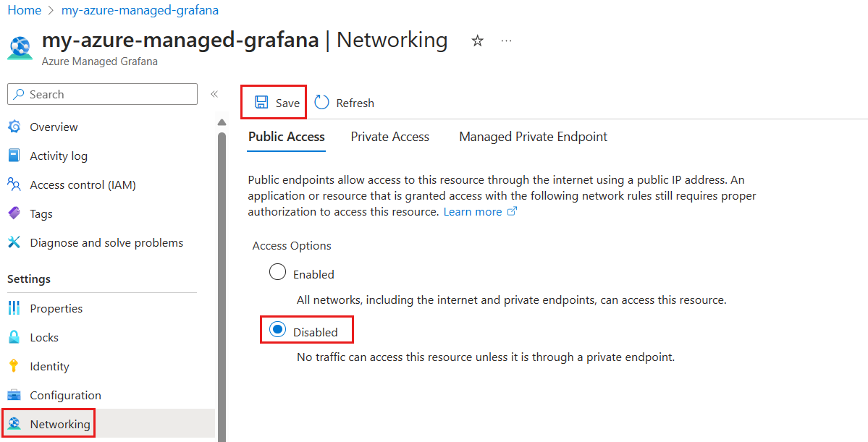Open the Overview page
Screen dimensions: 868x442
tap(54, 127)
